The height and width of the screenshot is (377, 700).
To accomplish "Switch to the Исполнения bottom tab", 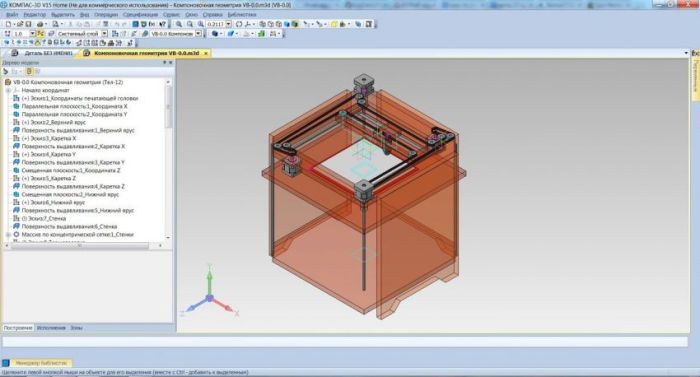I will [51, 327].
